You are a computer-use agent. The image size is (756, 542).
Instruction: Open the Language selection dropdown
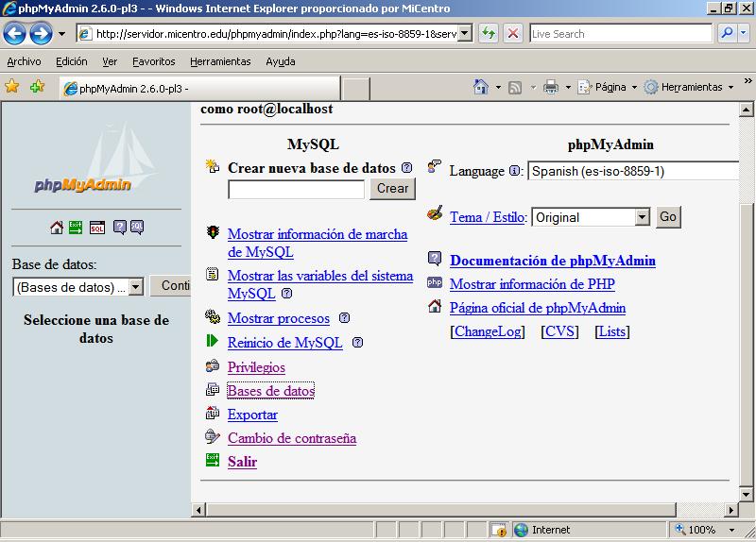pyautogui.click(x=633, y=172)
